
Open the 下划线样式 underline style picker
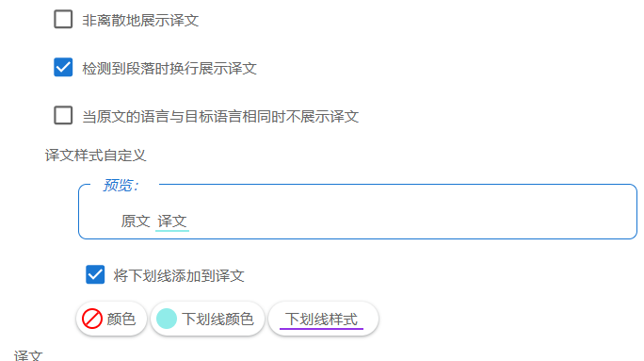click(323, 319)
